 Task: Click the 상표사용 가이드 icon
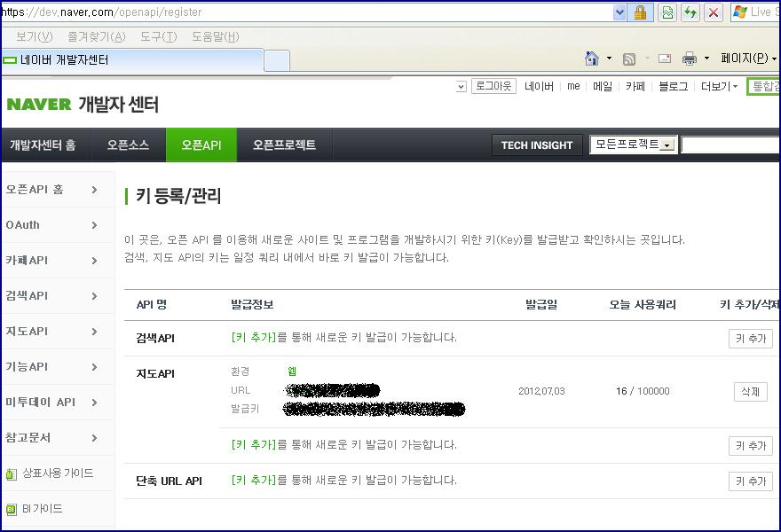coord(11,474)
